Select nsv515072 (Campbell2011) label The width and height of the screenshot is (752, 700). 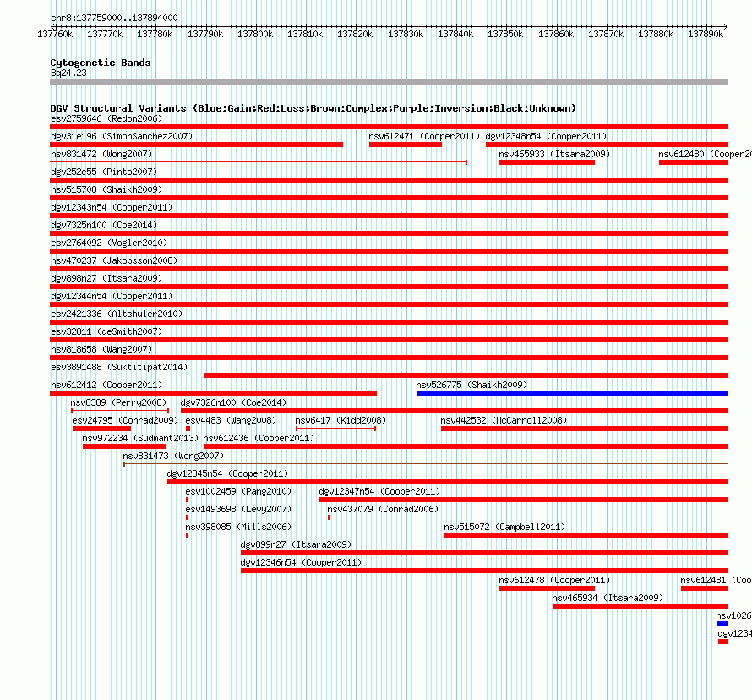[x=504, y=527]
